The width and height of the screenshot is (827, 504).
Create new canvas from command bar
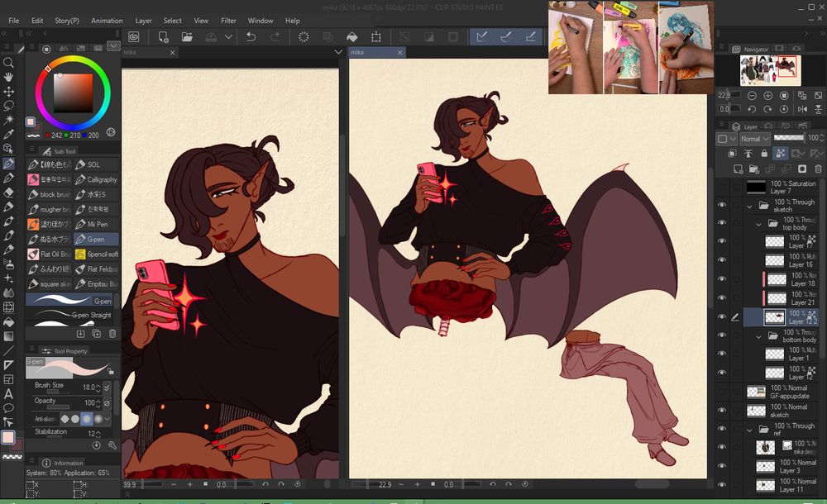164,37
